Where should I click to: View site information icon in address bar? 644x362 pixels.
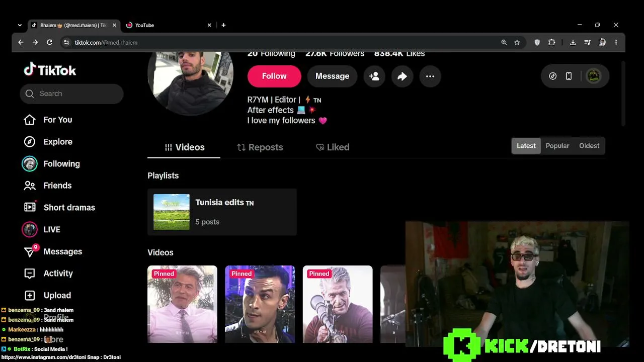coord(66,42)
